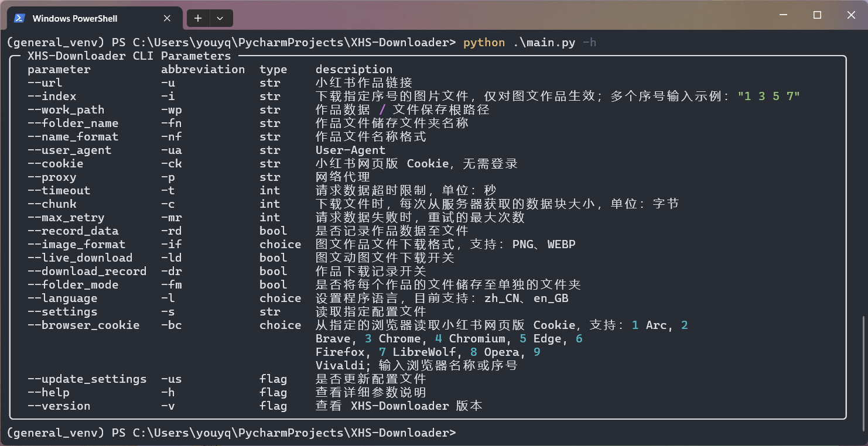Click the --language parameter text
The height and width of the screenshot is (446, 868).
(63, 298)
